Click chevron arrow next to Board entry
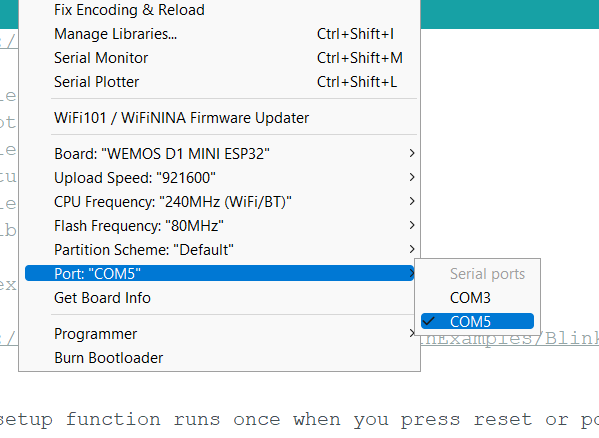This screenshot has height=438, width=599. click(411, 154)
